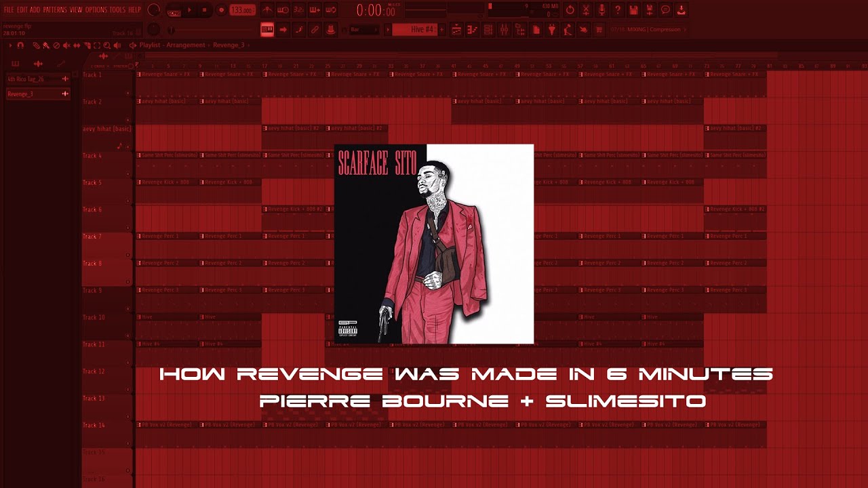
Task: Enable wait for input before playing
Action: pos(283,10)
